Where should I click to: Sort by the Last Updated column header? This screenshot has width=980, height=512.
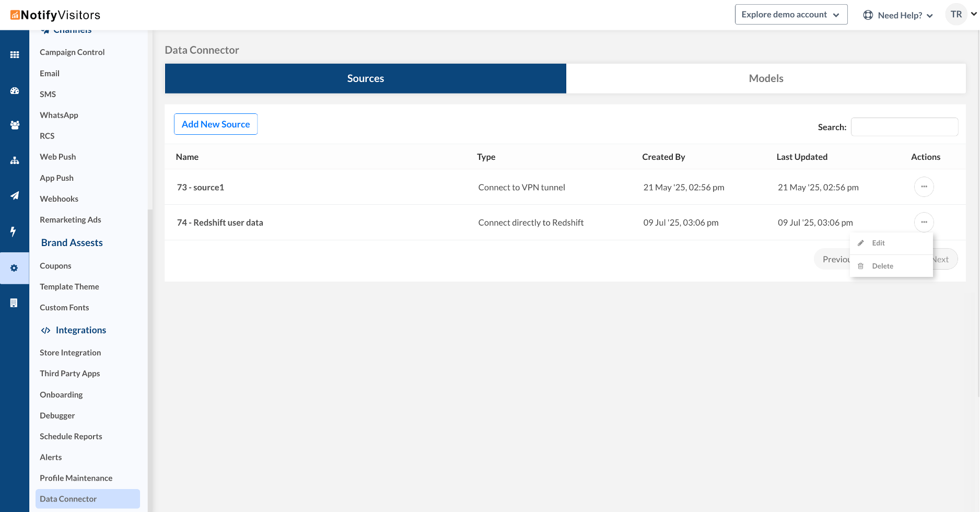[802, 157]
